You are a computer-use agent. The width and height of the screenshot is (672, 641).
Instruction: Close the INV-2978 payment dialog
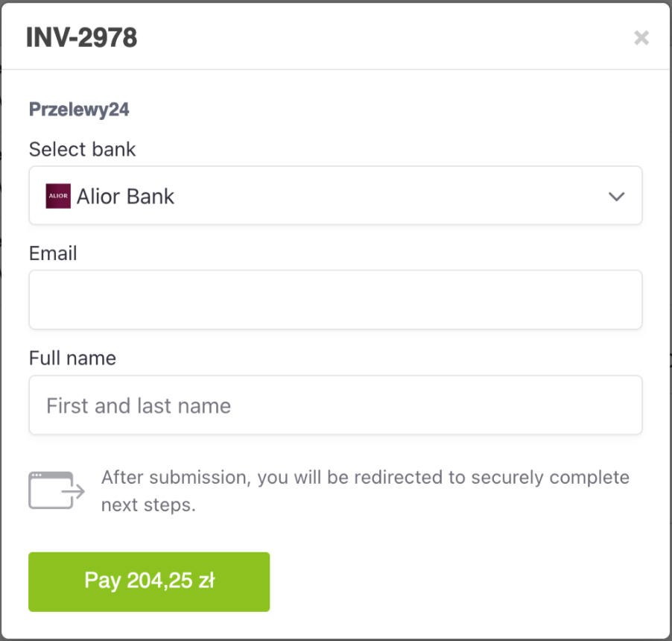click(641, 38)
